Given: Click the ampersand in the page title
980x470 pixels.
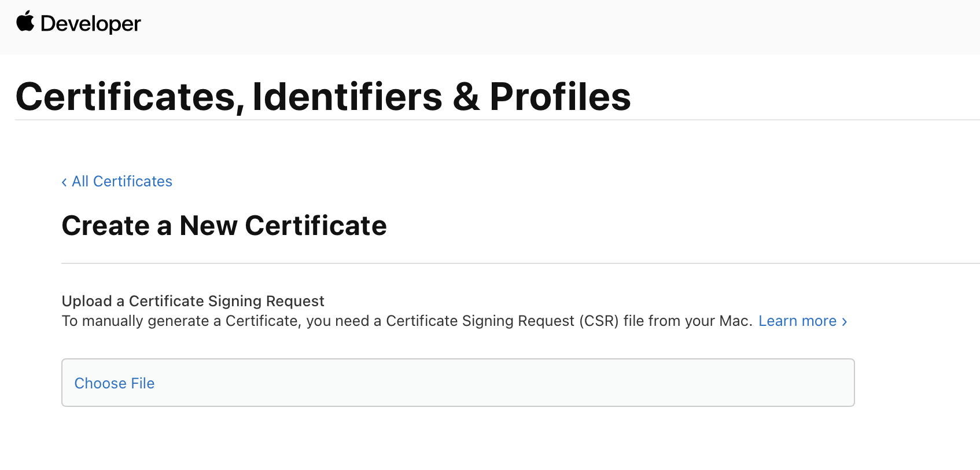Looking at the screenshot, I should 466,97.
